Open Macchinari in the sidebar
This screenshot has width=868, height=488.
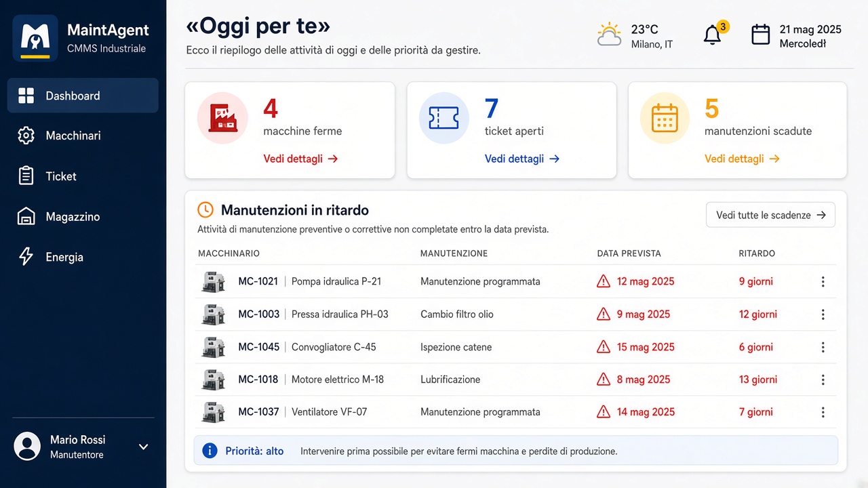tap(83, 136)
